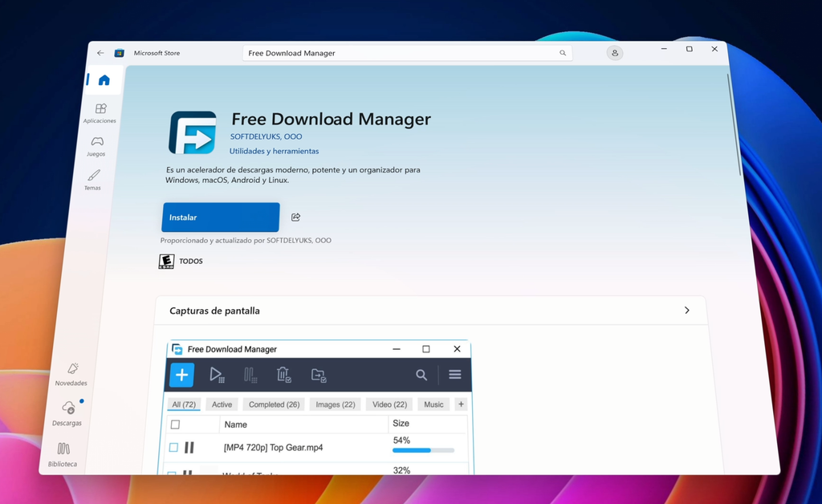The height and width of the screenshot is (504, 822).
Task: Close the Microsoft Store window
Action: point(714,49)
